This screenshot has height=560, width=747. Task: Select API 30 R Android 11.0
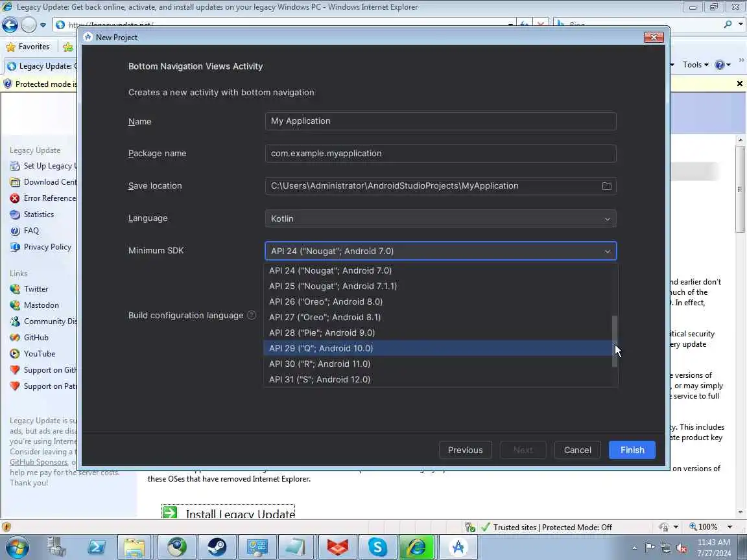(x=438, y=364)
